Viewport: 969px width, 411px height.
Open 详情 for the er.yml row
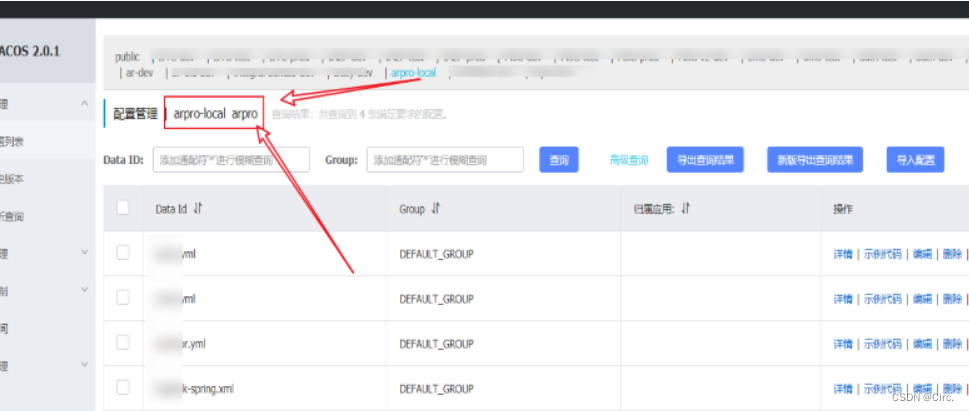pos(843,344)
